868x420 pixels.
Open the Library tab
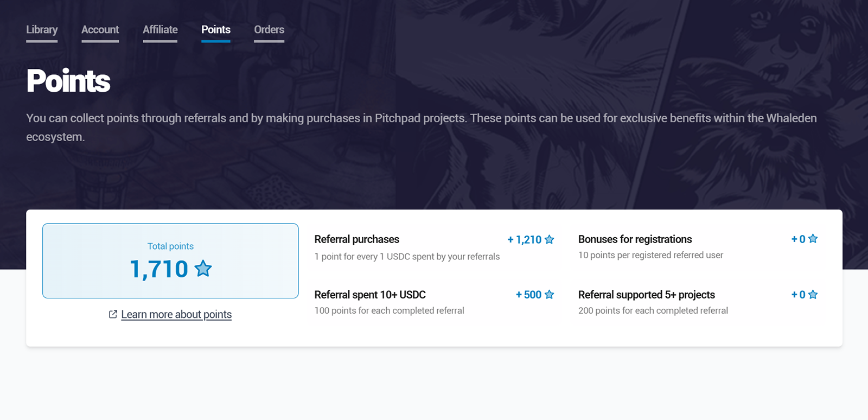42,30
